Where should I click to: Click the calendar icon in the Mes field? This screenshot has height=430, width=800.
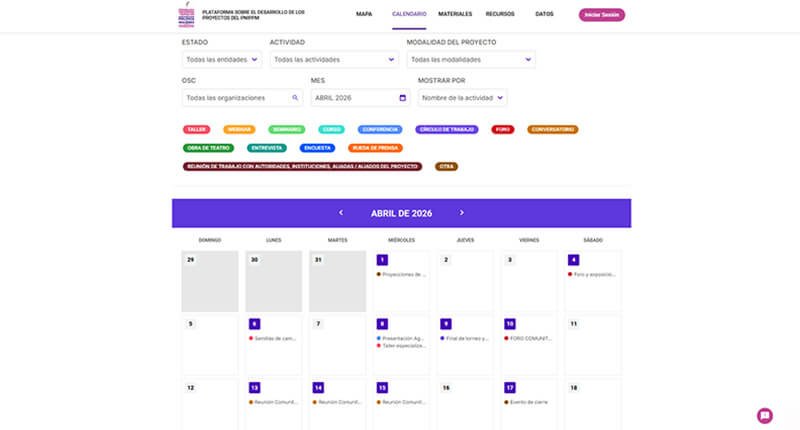402,98
